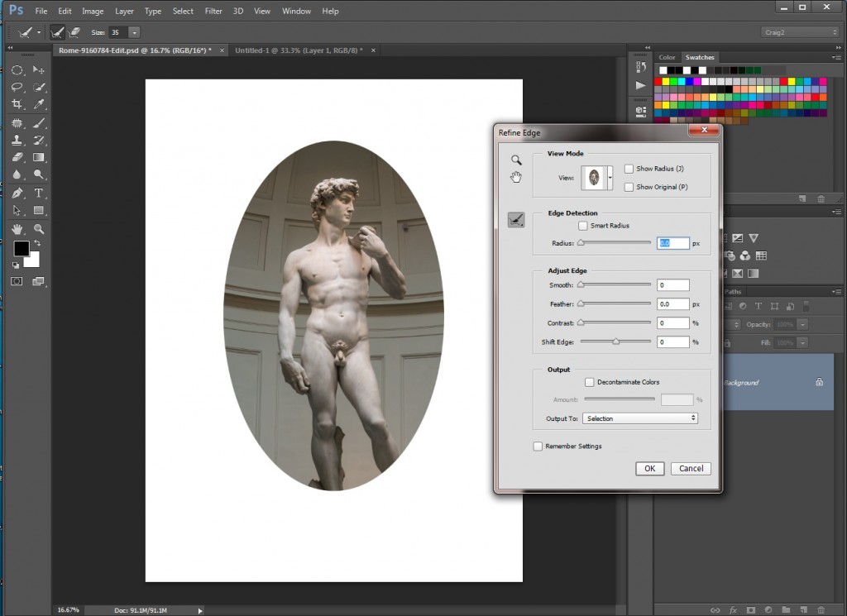Open the Select menu
The image size is (847, 616).
point(183,11)
